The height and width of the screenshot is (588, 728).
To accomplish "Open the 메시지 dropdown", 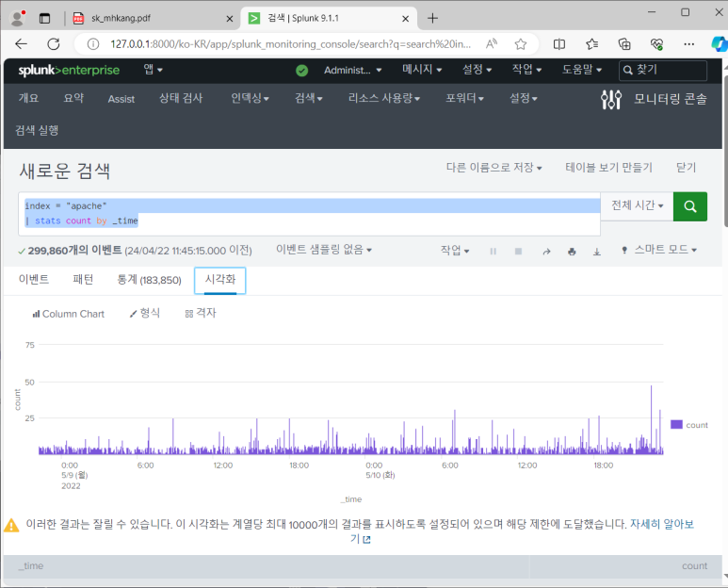I will point(422,70).
